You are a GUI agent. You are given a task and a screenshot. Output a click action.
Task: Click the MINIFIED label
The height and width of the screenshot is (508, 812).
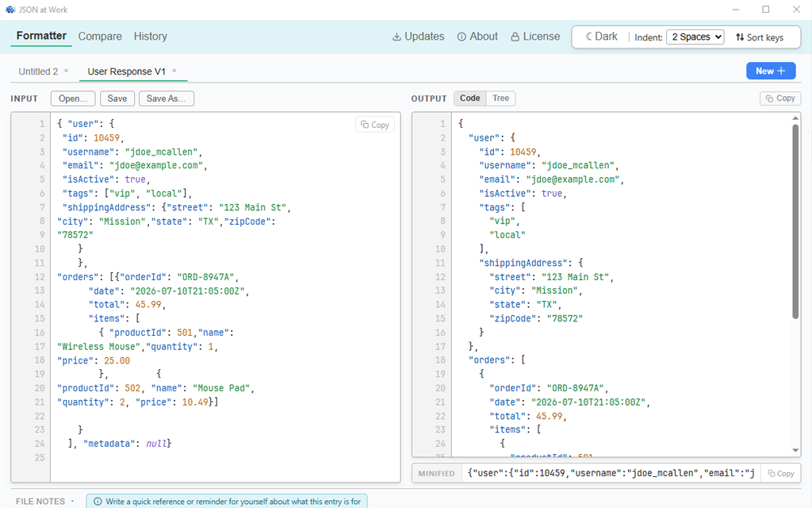tap(437, 473)
